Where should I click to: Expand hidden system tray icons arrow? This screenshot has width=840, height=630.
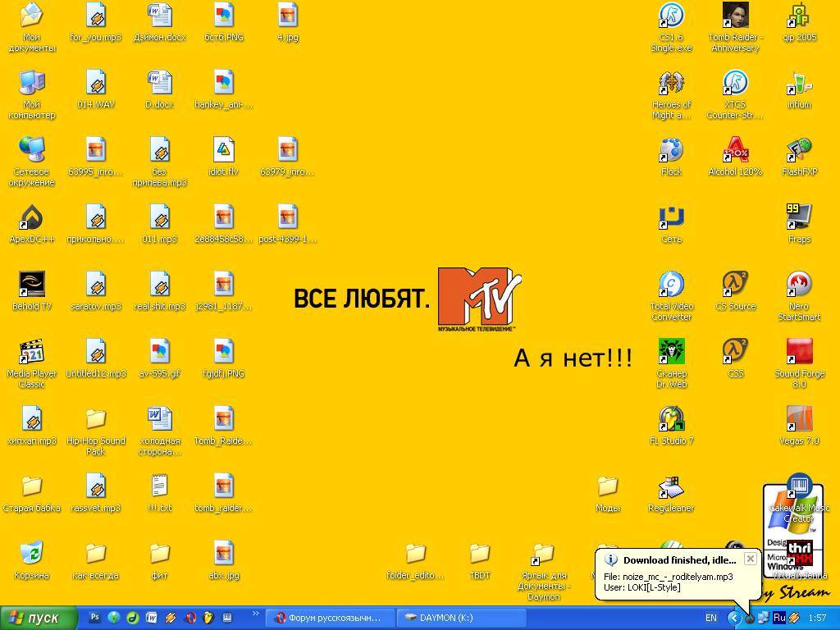coord(733,619)
